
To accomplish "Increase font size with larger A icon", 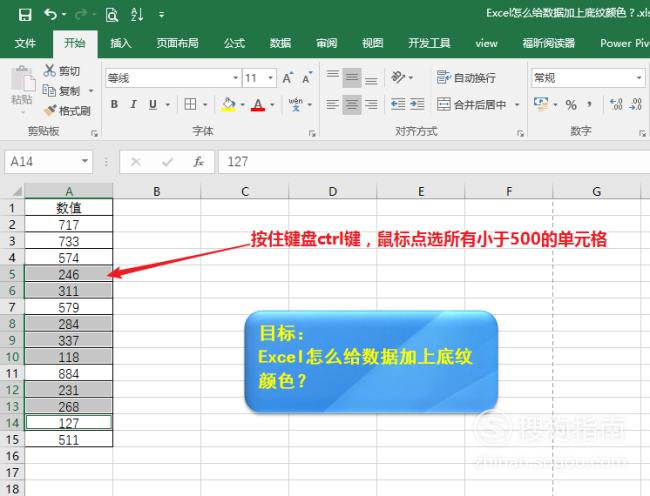I will coord(287,78).
